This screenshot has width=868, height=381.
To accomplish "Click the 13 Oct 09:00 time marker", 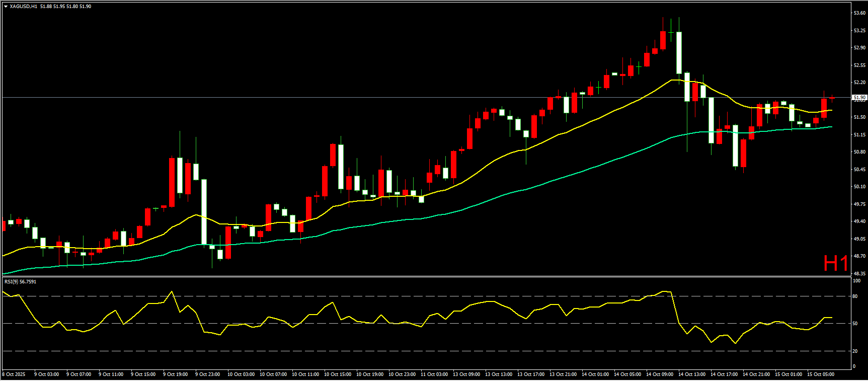I will click(466, 374).
